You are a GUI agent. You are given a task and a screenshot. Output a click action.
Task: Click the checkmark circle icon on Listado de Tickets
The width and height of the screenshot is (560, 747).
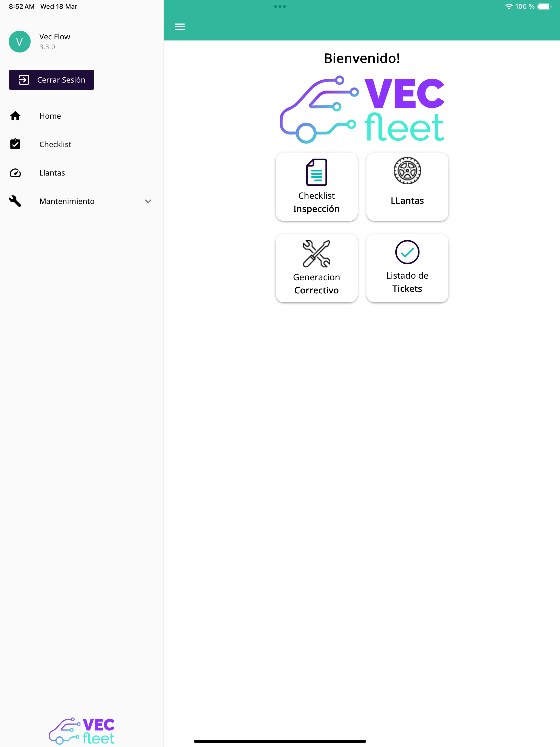coord(407,252)
